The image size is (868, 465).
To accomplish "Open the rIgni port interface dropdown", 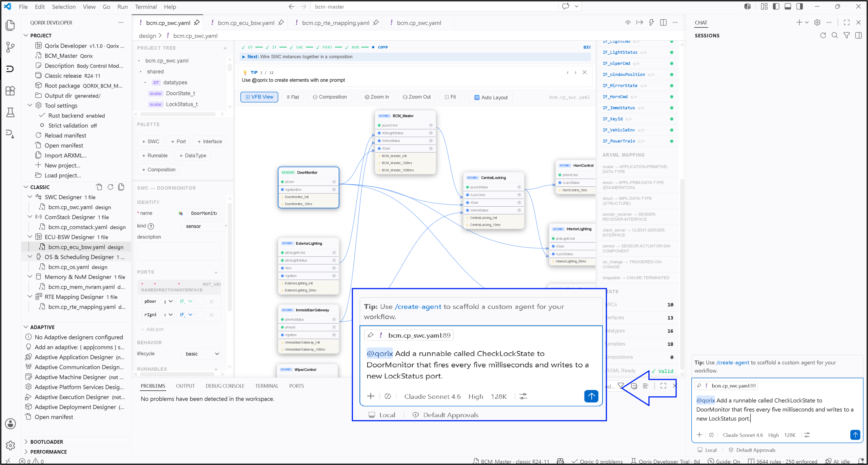I will [186, 315].
